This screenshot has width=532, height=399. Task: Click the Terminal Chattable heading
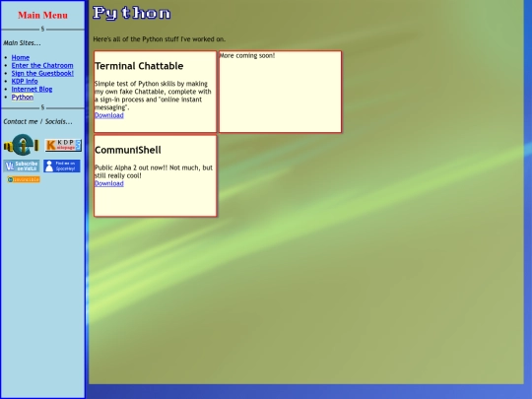[x=139, y=66]
